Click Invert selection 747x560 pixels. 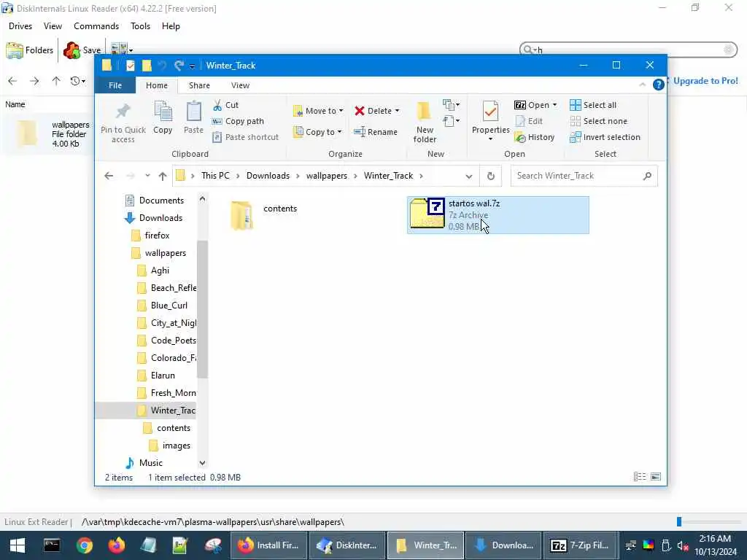click(605, 137)
